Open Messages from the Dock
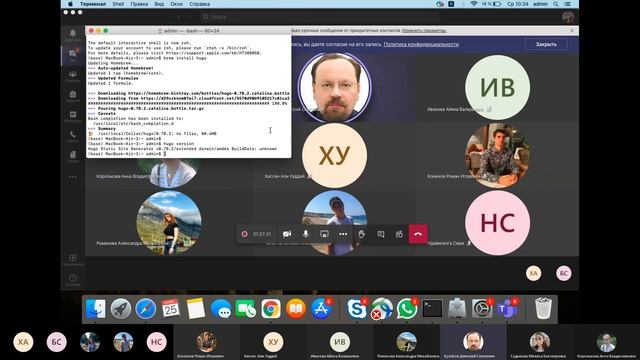This screenshot has height=360, width=640. (x=221, y=309)
